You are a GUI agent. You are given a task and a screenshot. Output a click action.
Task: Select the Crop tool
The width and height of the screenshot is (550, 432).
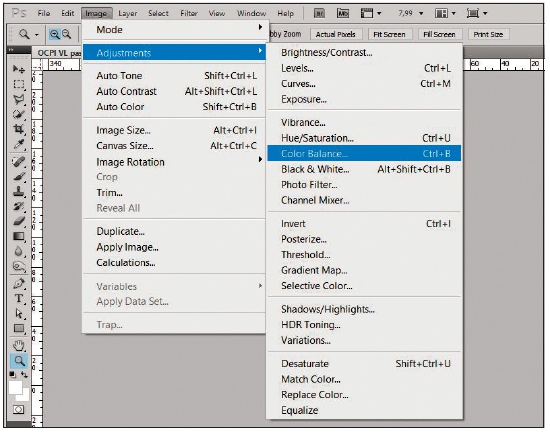[x=19, y=129]
